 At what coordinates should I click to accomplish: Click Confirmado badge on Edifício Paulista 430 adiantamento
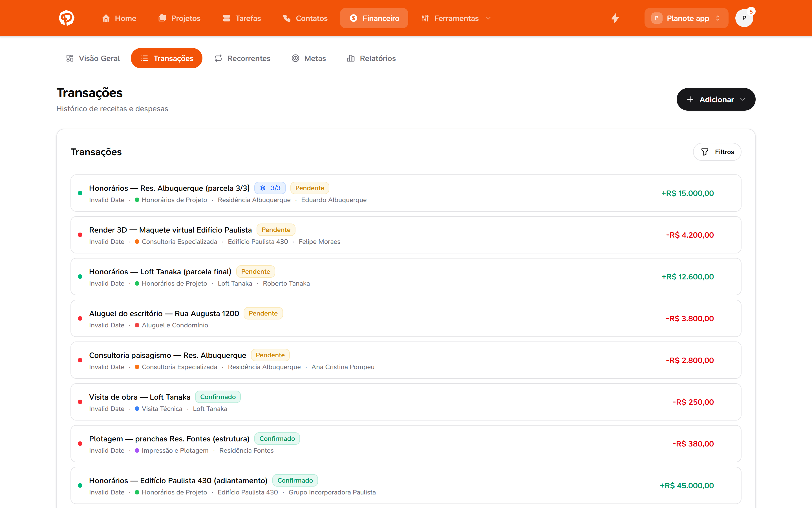[295, 480]
